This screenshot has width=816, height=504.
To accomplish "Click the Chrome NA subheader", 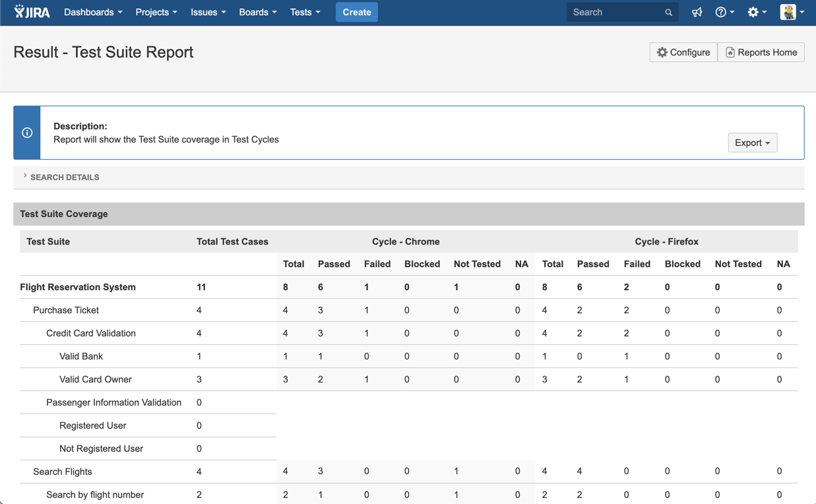I will pyautogui.click(x=522, y=264).
